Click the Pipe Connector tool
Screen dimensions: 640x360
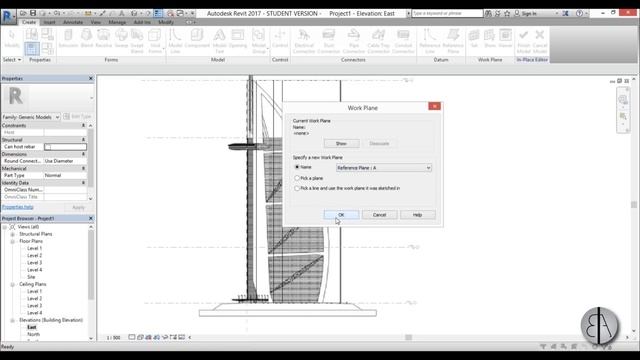353,41
